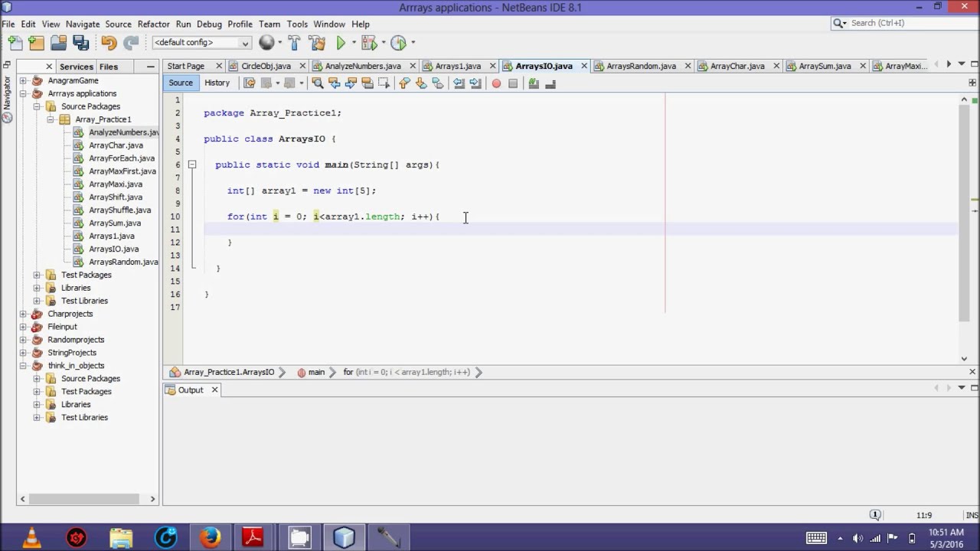This screenshot has height=551, width=980.
Task: Click the History view button
Action: [x=217, y=83]
